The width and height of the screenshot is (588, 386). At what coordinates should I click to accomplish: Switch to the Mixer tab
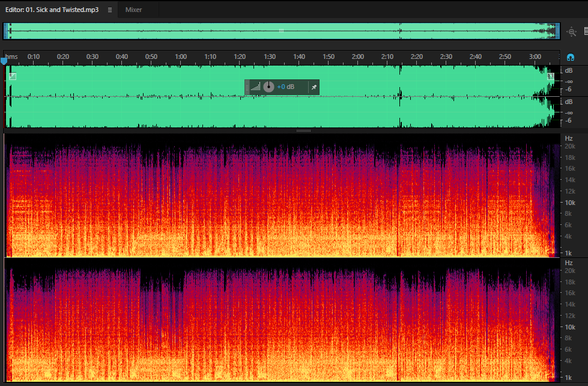[x=133, y=10]
